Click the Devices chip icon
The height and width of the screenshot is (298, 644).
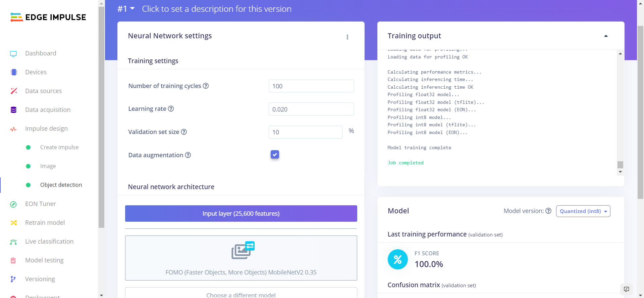pos(14,72)
